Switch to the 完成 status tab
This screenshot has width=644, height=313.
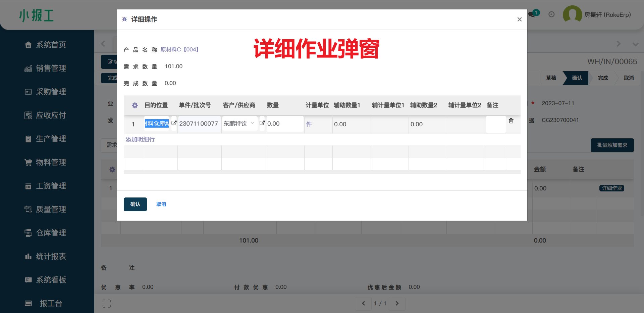pos(602,78)
